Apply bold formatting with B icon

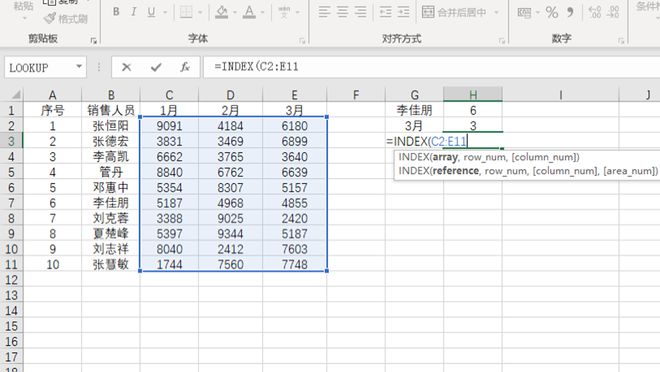pos(116,12)
